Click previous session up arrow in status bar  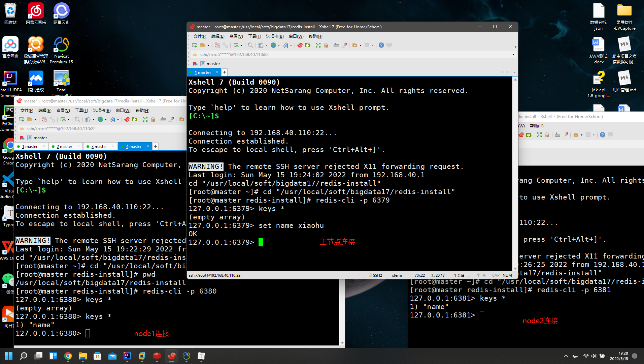(478, 275)
